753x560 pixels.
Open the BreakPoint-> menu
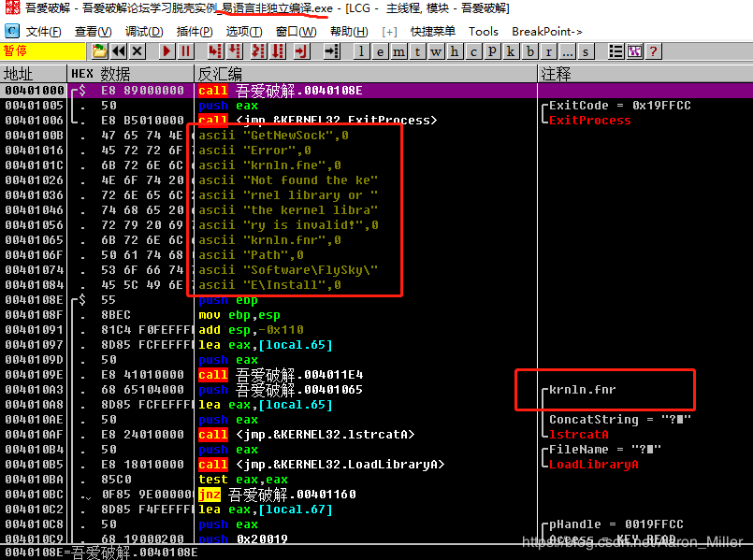547,32
